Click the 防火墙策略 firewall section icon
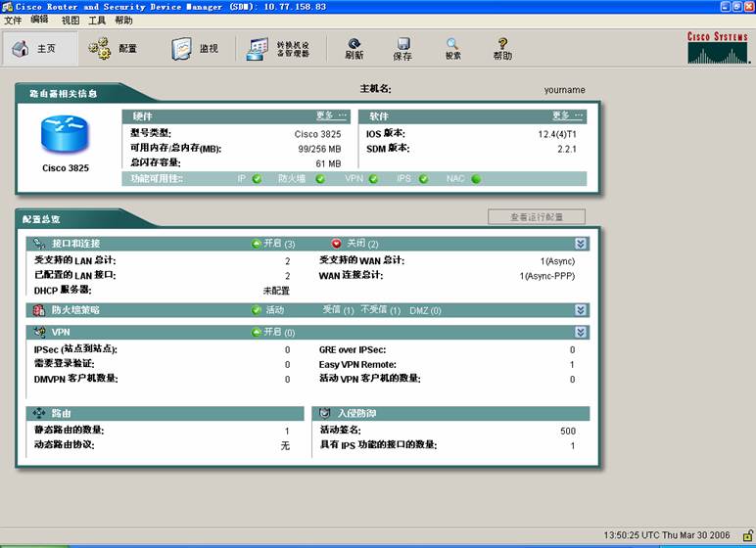The width and height of the screenshot is (756, 548). (39, 310)
